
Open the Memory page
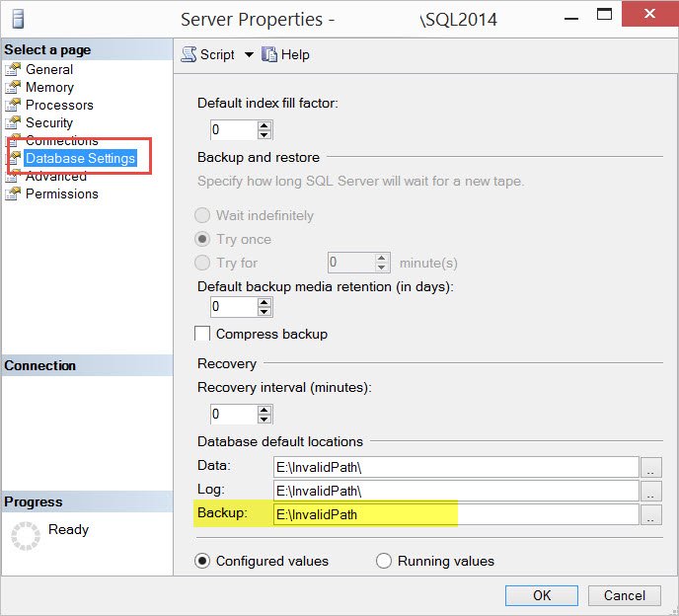tap(49, 87)
